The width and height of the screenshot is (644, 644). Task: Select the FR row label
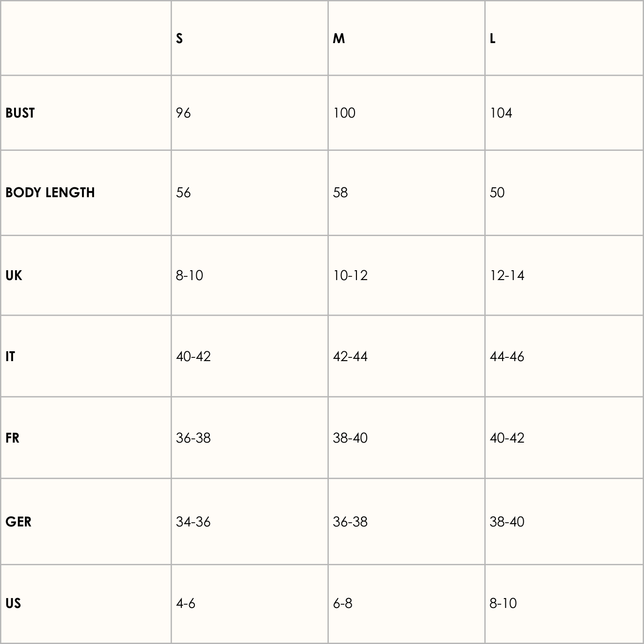coord(13,438)
